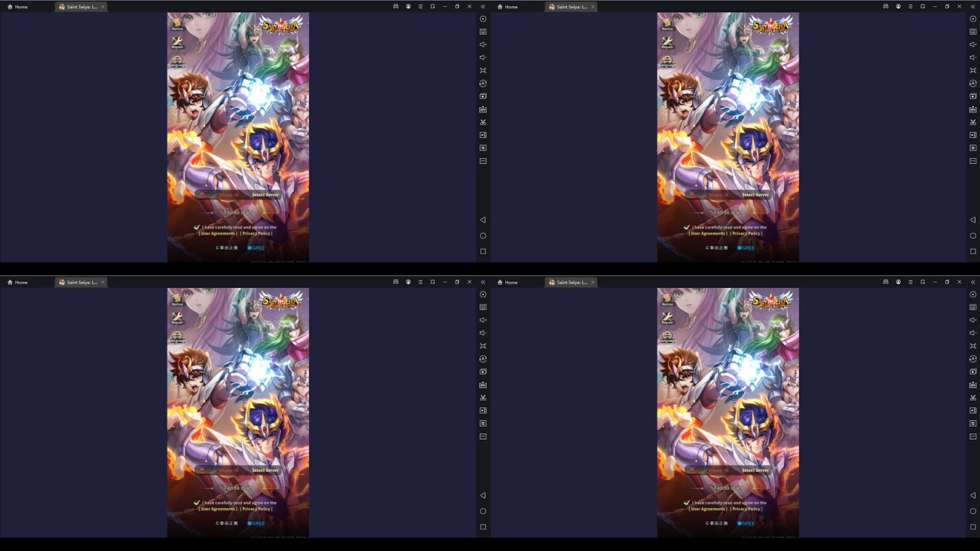
Task: Open Select Server in the top-left game window
Action: coord(265,195)
